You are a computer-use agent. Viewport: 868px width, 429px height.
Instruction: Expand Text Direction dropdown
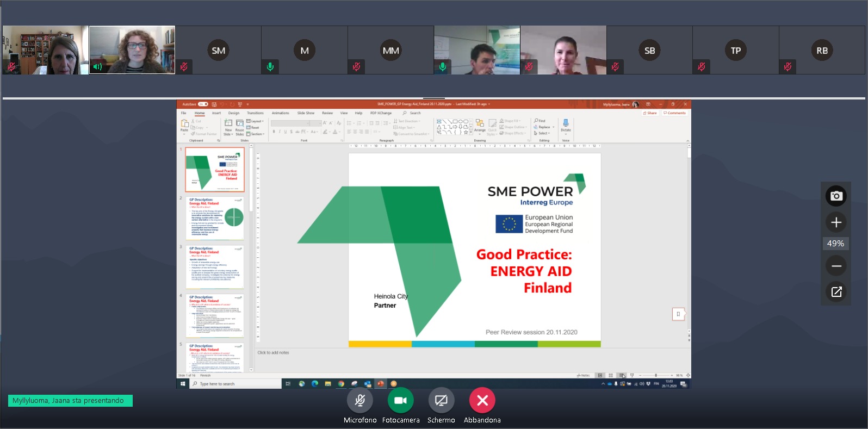[x=407, y=121]
